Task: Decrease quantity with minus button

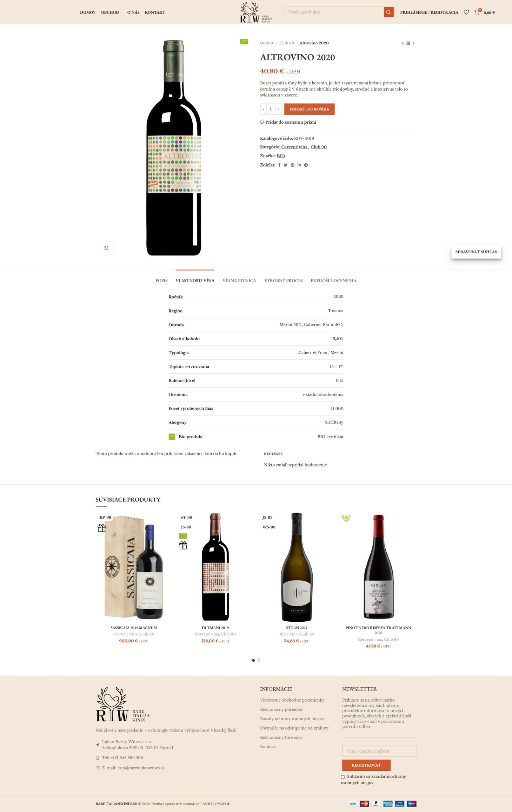Action: (x=263, y=109)
